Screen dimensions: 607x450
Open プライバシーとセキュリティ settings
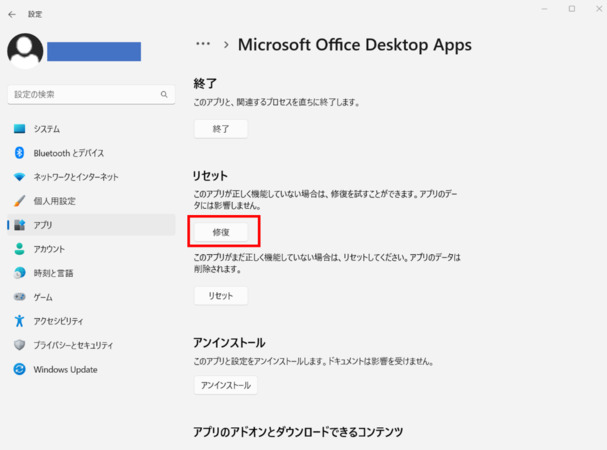[91, 345]
